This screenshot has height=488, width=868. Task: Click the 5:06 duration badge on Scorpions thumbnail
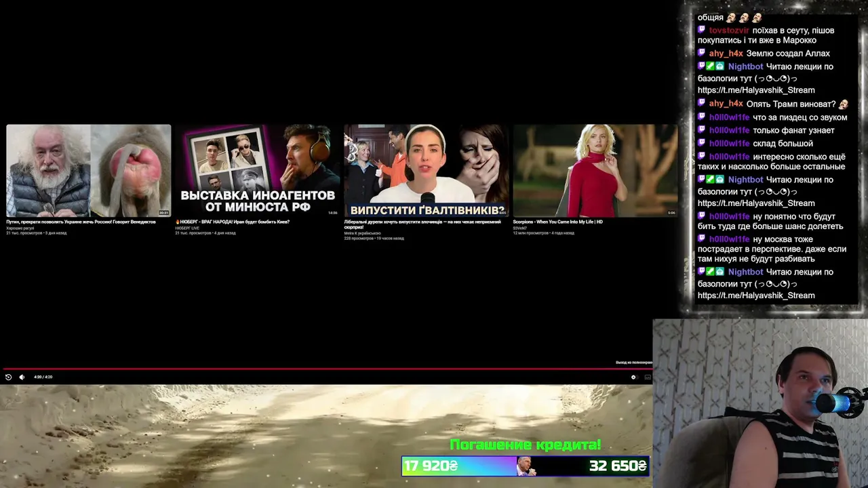[671, 213]
